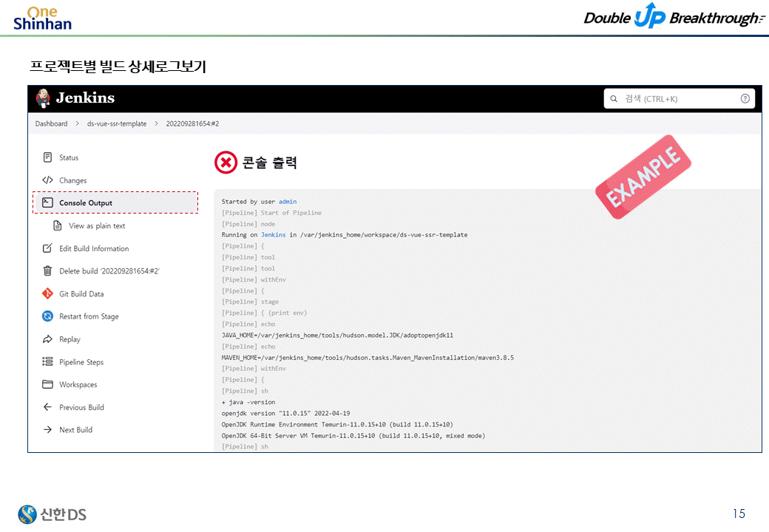Open Edit Build Information
The image size is (769, 532).
pos(94,248)
